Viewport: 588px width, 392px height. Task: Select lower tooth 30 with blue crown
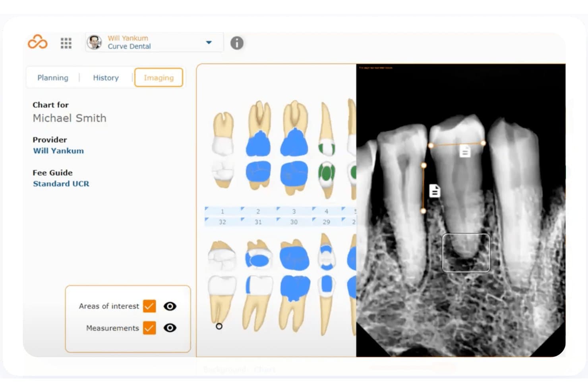click(x=294, y=285)
